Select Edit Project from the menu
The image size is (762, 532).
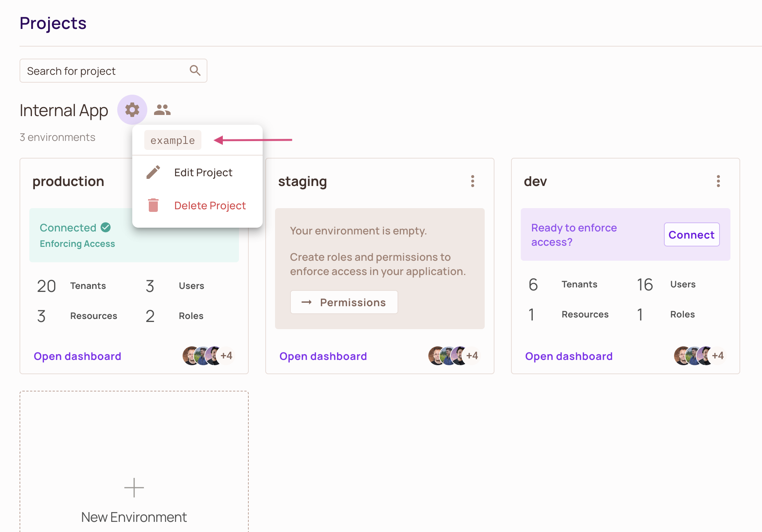point(203,172)
